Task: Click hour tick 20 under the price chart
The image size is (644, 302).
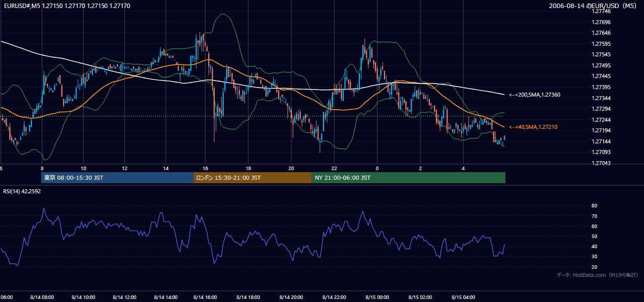Action: [x=291, y=168]
